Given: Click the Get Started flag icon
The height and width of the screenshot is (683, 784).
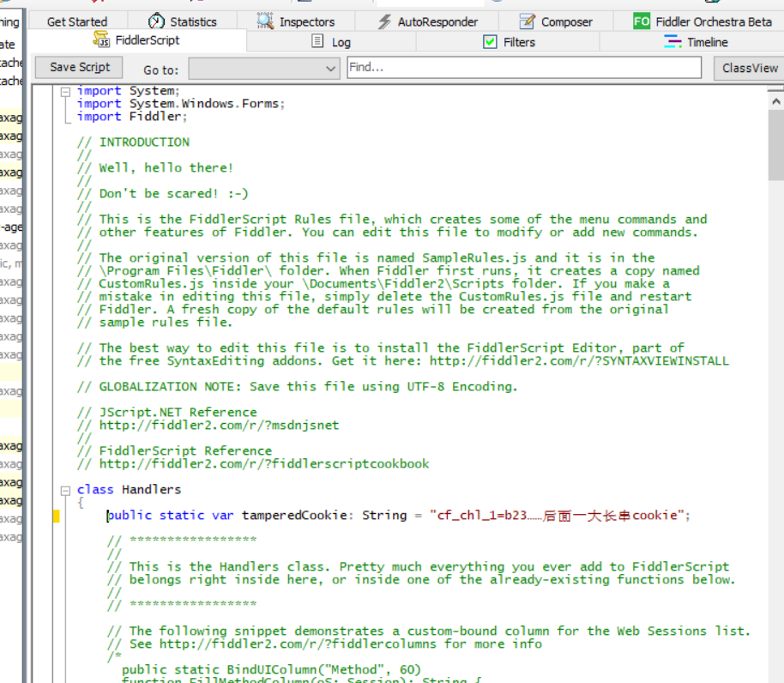Looking at the screenshot, I should click(x=45, y=21).
